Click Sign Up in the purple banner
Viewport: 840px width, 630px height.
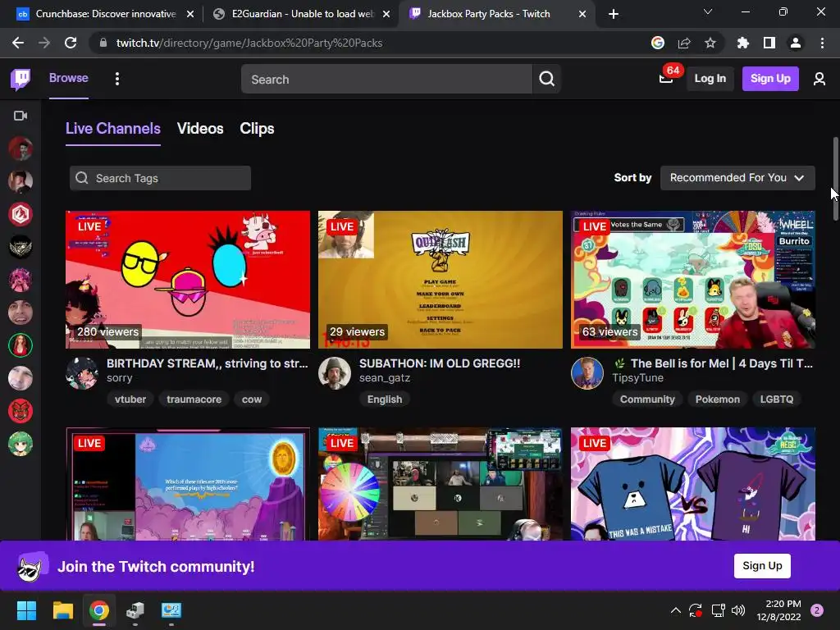(x=762, y=566)
